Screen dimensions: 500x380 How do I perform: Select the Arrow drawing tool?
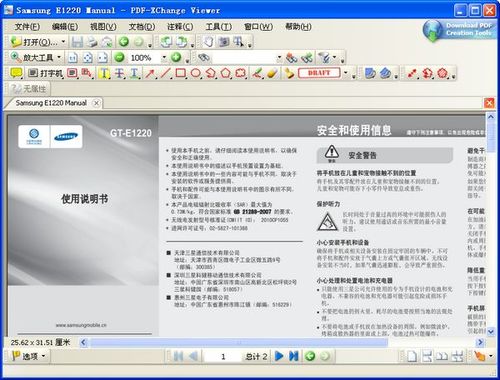[x=150, y=73]
